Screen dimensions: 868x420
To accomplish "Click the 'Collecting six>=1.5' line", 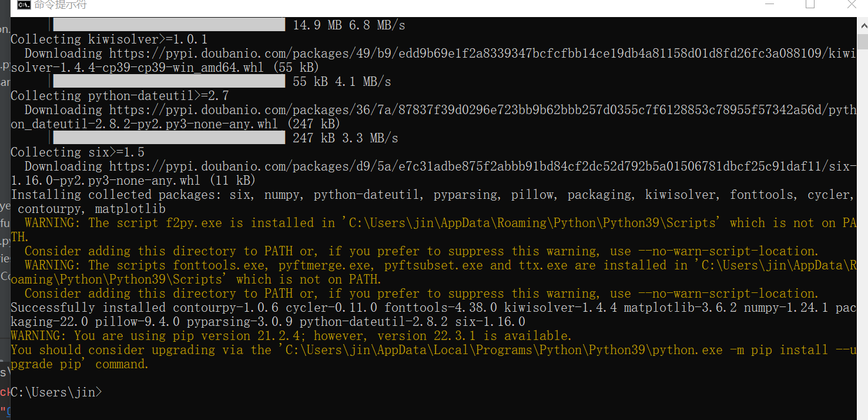I will (78, 152).
